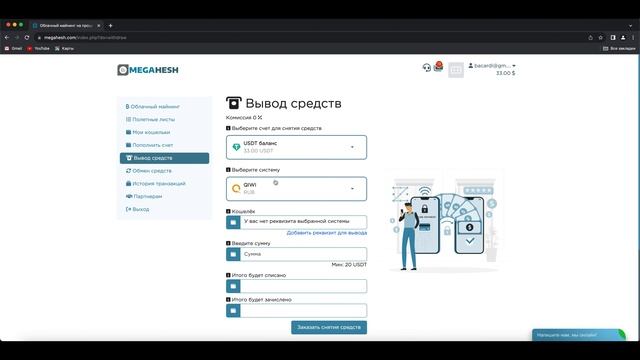Open Все закладки bookmarks folder
640x360 pixels.
tap(619, 49)
